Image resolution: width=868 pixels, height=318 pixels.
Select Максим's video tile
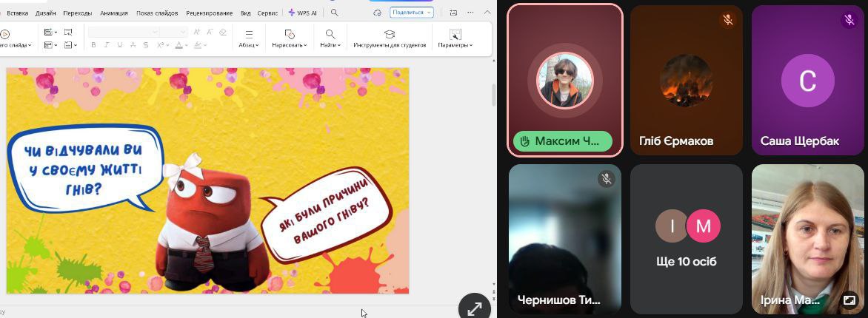click(565, 80)
